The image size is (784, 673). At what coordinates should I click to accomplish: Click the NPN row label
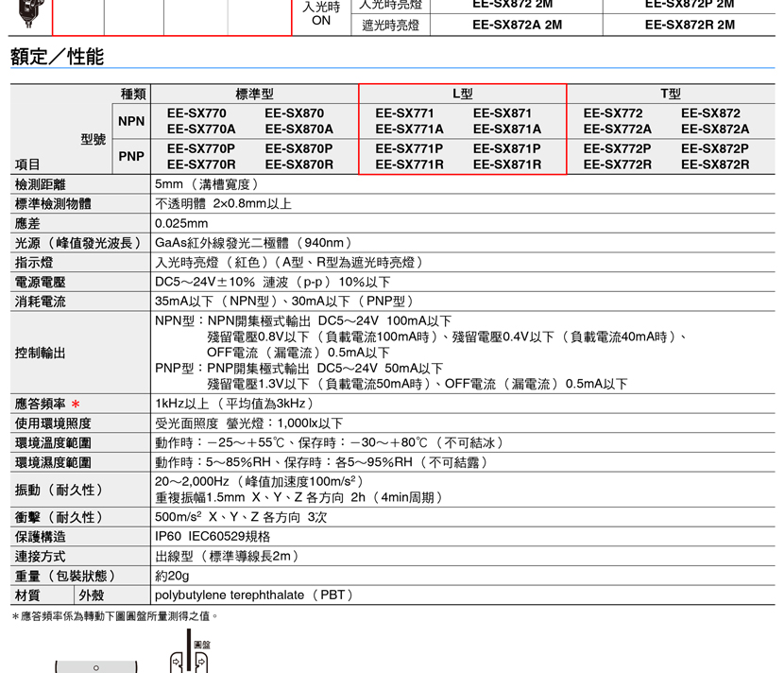click(131, 122)
